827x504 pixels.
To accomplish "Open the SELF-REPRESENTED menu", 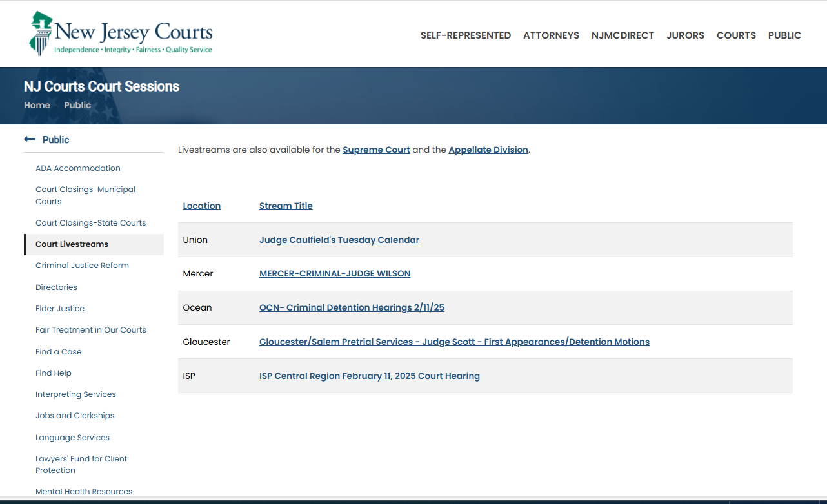I will tap(466, 35).
